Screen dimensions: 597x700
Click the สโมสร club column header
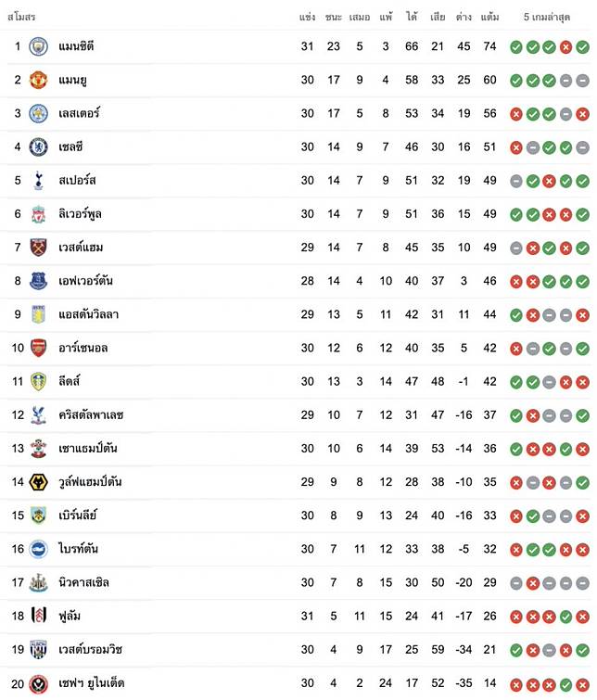click(x=21, y=18)
